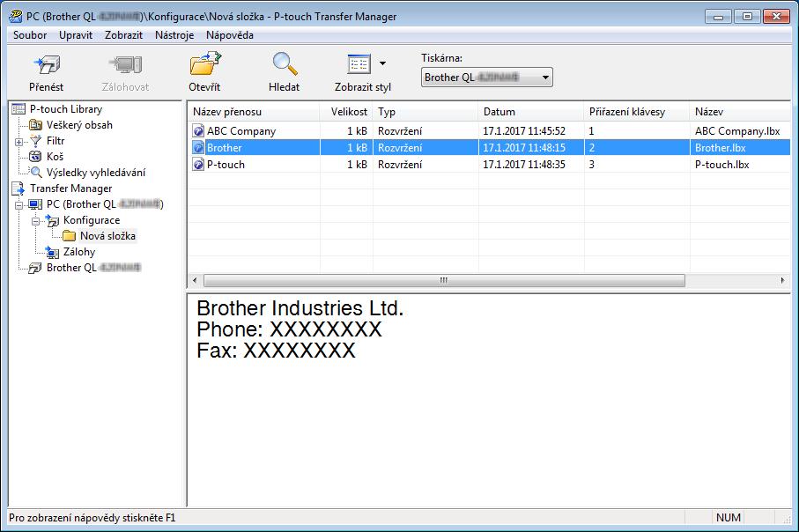Click the Přenést transfer icon
799x532 pixels.
coord(47,64)
